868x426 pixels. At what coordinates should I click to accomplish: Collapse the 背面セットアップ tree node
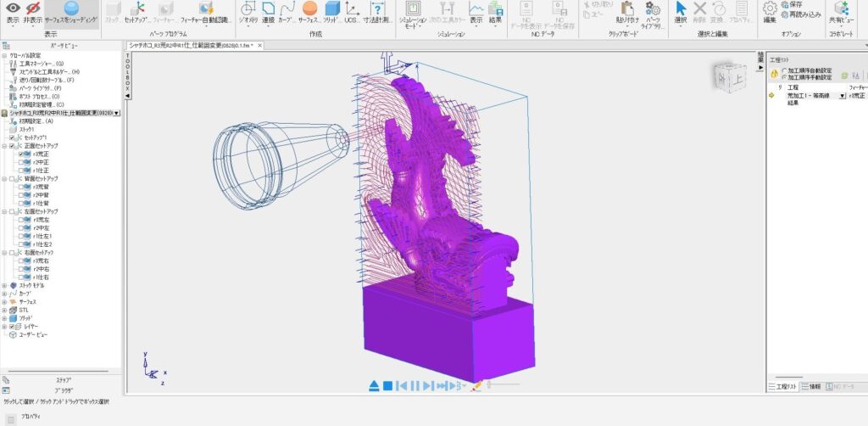[x=4, y=178]
